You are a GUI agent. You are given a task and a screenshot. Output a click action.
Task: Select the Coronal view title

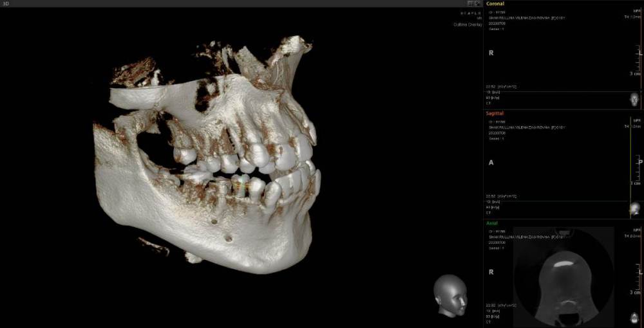(495, 3)
